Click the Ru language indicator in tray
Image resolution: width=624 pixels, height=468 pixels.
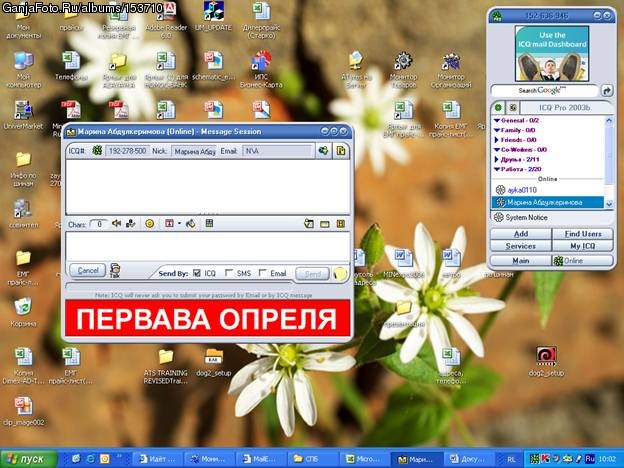click(590, 459)
